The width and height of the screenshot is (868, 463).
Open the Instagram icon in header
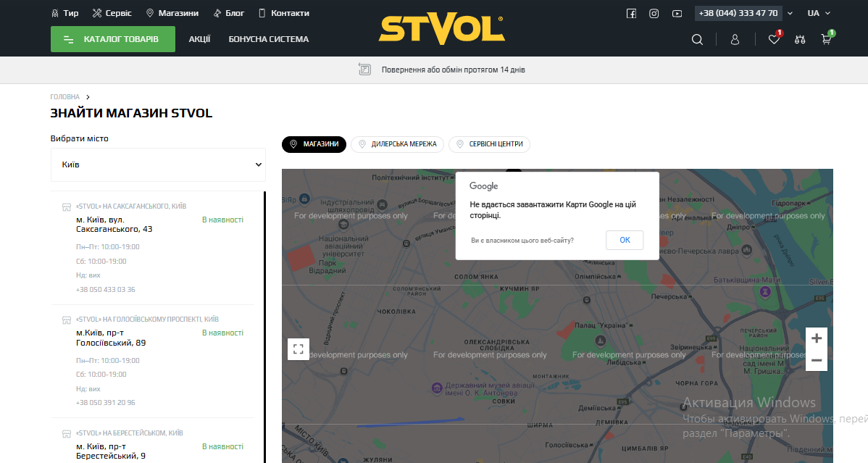point(654,13)
